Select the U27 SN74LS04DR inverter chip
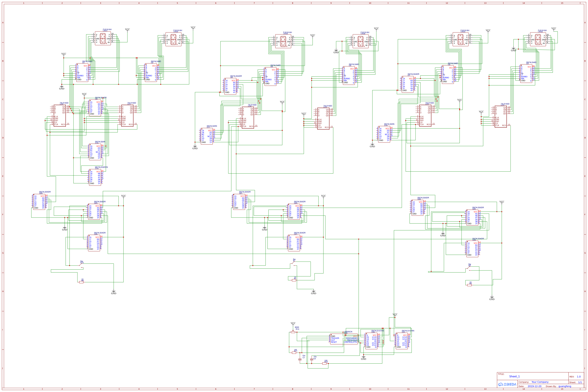The height and width of the screenshot is (392, 588). pos(294,243)
